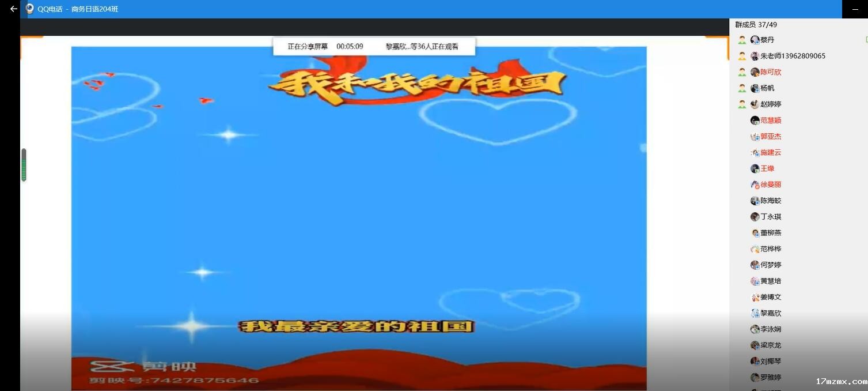868x391 pixels.
Task: Select 董柳燕's avatar
Action: click(755, 233)
